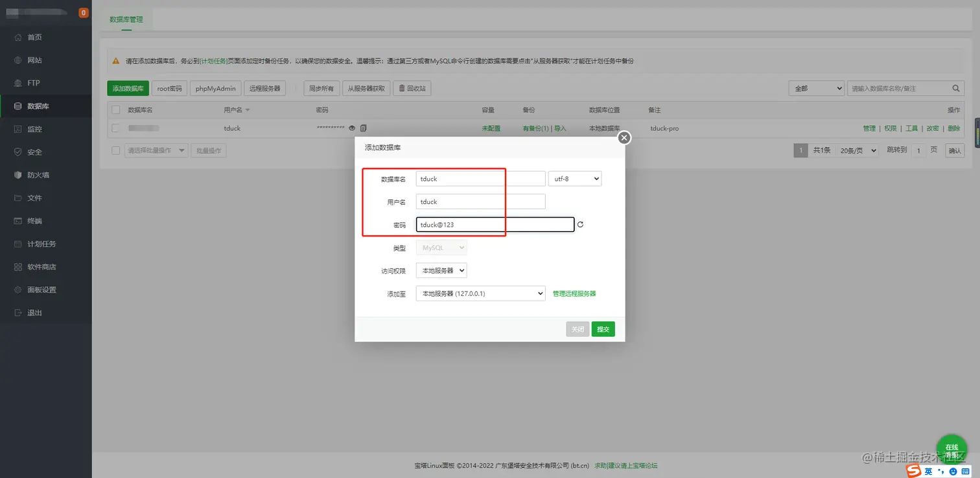Click the 同步所有 button
Image resolution: width=980 pixels, height=478 pixels.
(x=321, y=88)
